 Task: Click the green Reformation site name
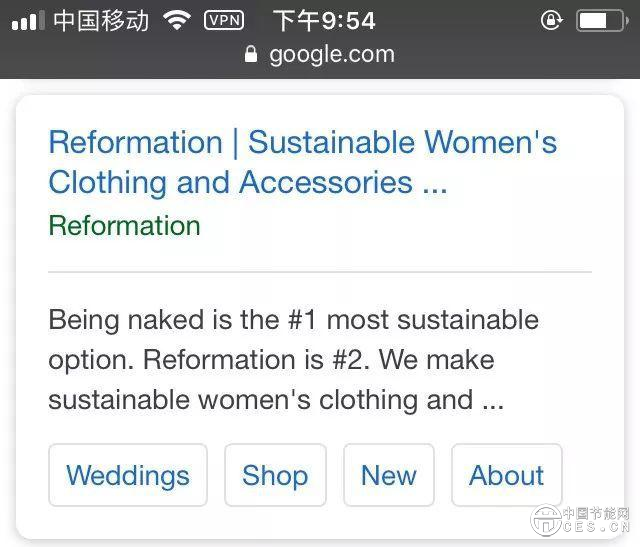[x=124, y=225]
